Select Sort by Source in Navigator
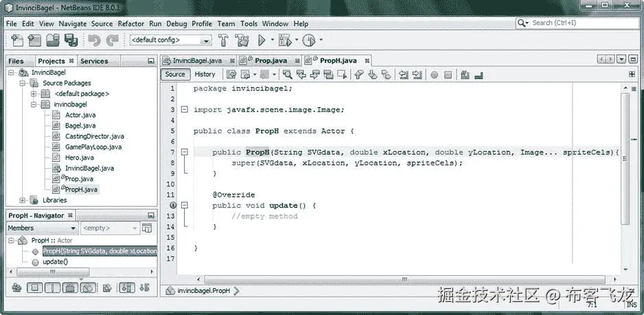The width and height of the screenshot is (644, 315). point(145,288)
